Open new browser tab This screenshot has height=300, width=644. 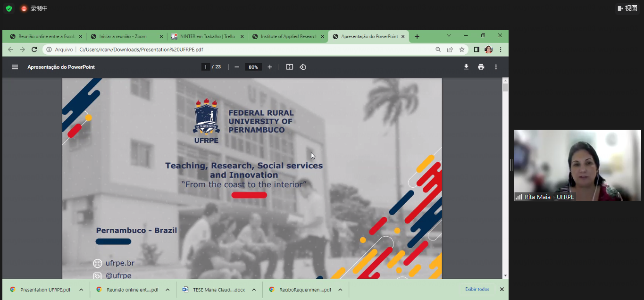417,36
